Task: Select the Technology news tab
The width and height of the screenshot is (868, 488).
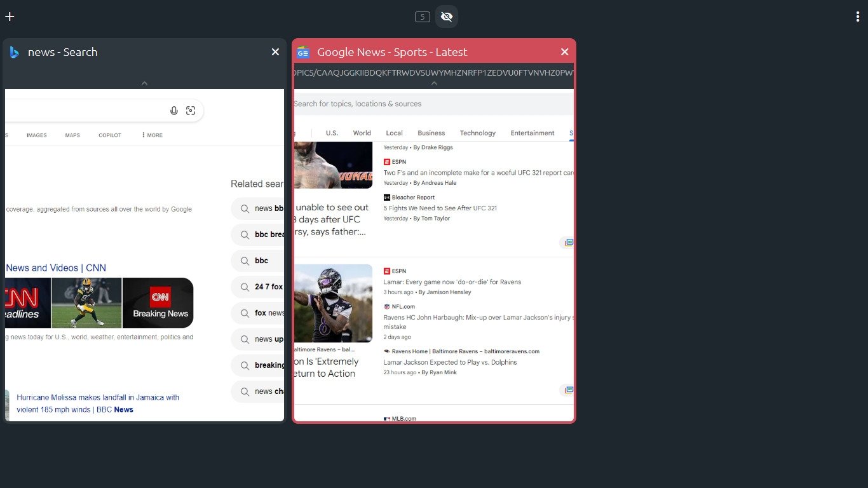Action: [477, 133]
